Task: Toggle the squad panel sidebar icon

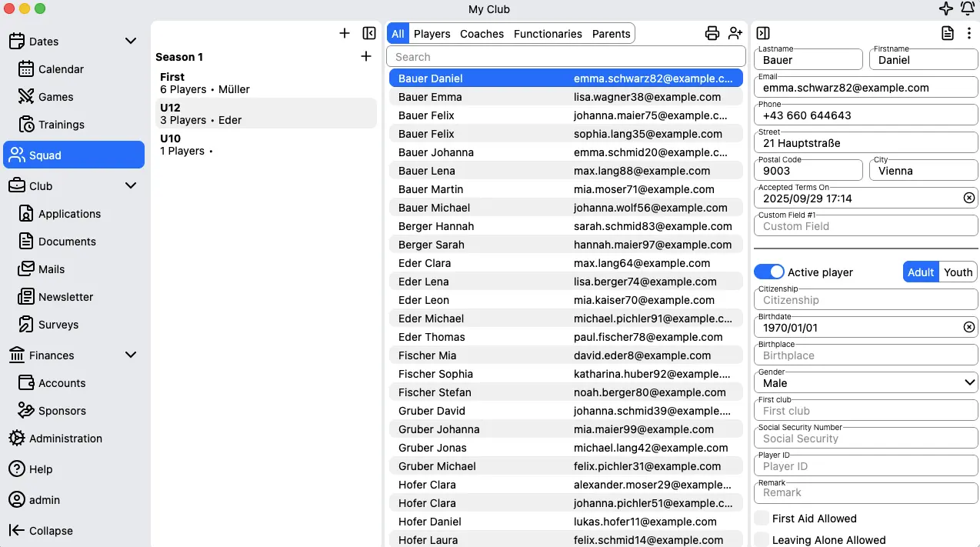Action: click(x=369, y=33)
